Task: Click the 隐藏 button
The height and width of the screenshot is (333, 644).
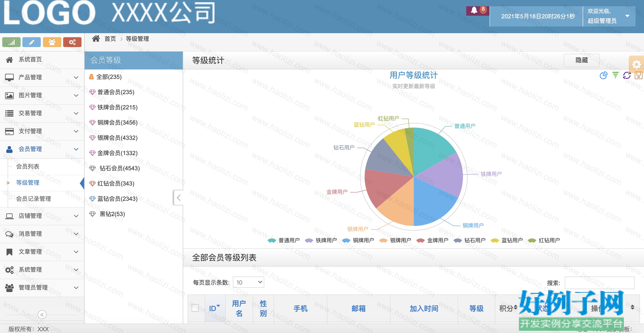Action: click(x=582, y=60)
